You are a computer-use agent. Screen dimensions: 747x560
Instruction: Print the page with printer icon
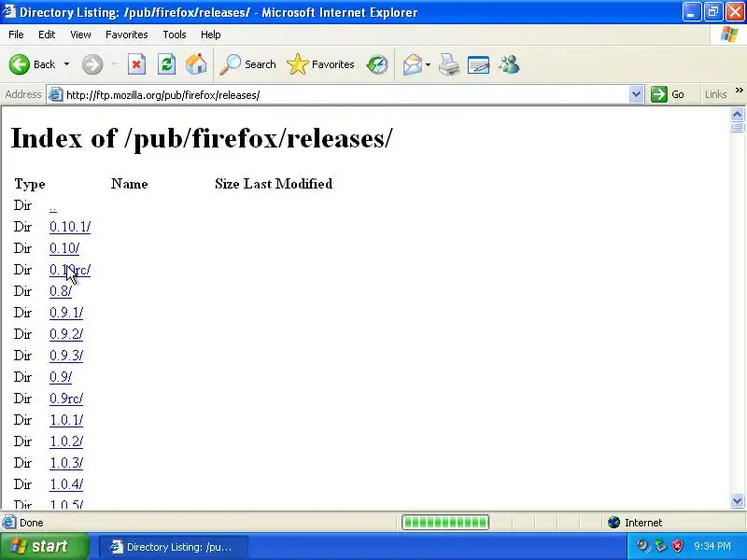(449, 64)
